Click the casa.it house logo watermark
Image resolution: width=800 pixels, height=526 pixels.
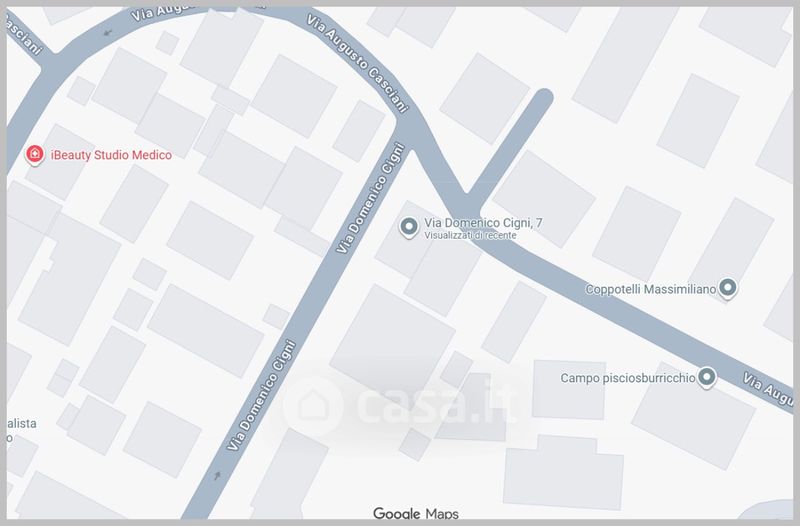coord(313,406)
